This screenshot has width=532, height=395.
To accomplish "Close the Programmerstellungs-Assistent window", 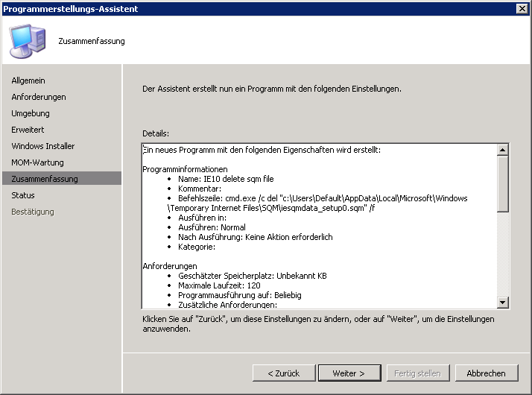I will pos(522,8).
